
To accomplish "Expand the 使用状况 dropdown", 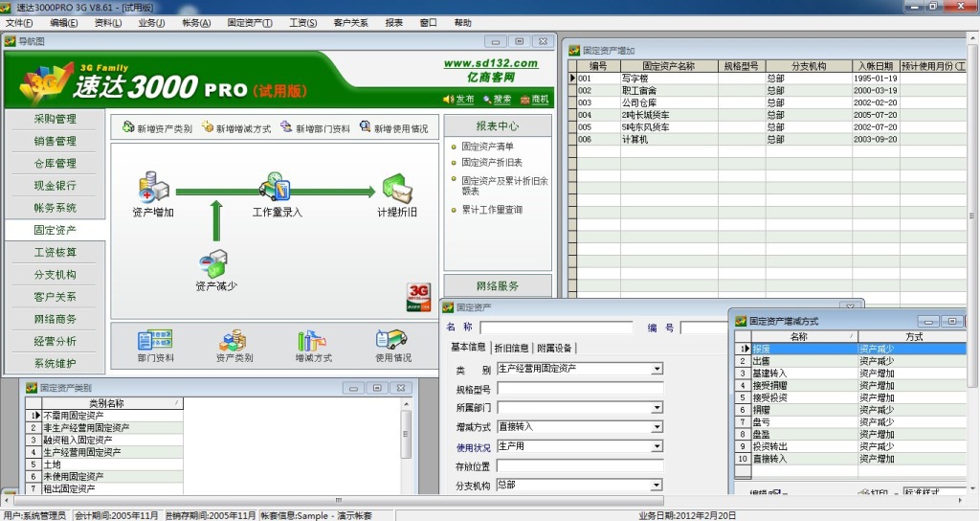I will point(657,446).
